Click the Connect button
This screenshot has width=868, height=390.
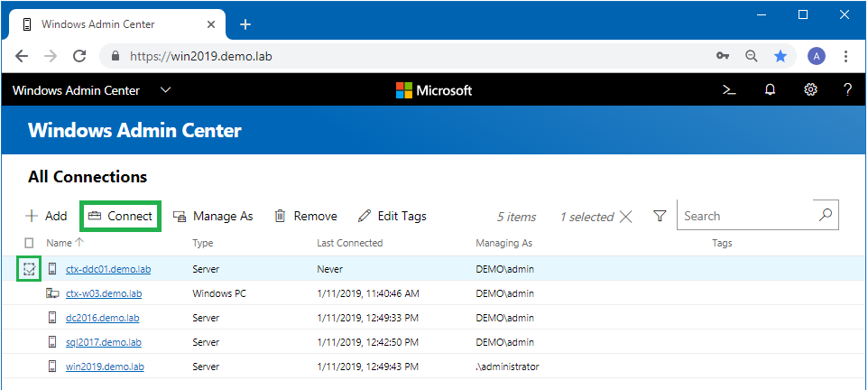[x=120, y=216]
